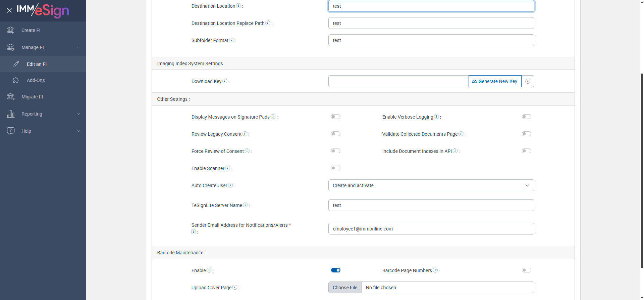644x300 pixels.
Task: Click the info icon beside Subfolder Format
Action: tap(231, 40)
